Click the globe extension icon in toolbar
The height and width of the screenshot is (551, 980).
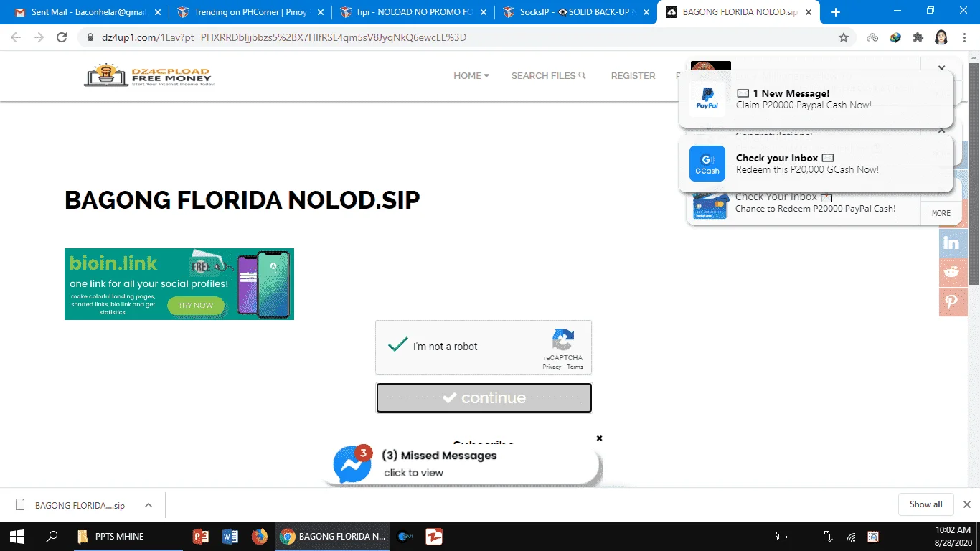[x=895, y=37]
